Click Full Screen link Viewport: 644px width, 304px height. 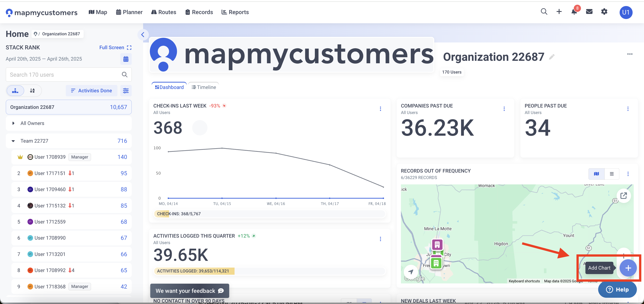115,47
